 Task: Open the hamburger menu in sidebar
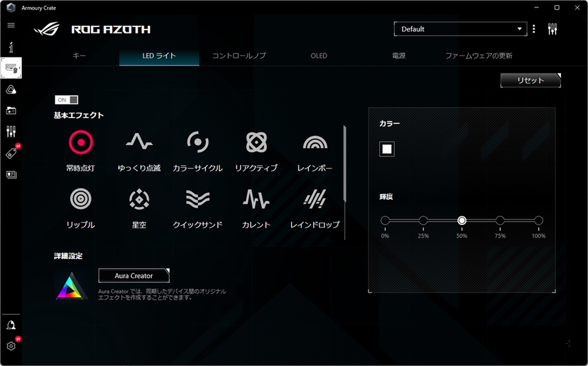[x=11, y=25]
